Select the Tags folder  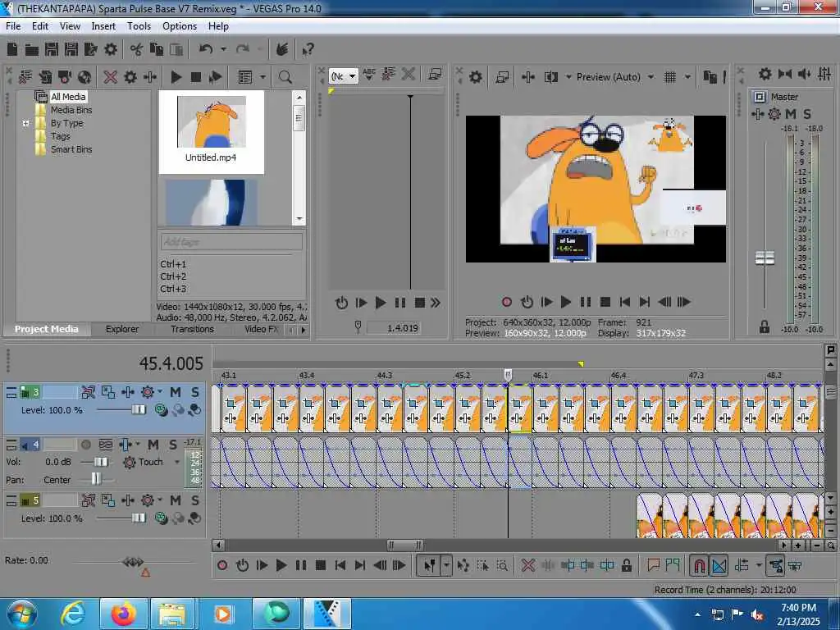61,136
